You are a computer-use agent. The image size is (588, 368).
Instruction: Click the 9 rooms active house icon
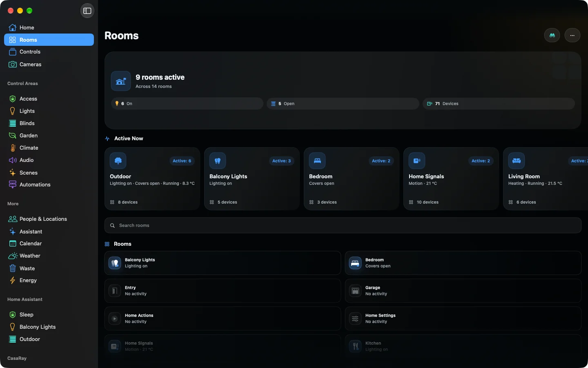click(x=121, y=81)
